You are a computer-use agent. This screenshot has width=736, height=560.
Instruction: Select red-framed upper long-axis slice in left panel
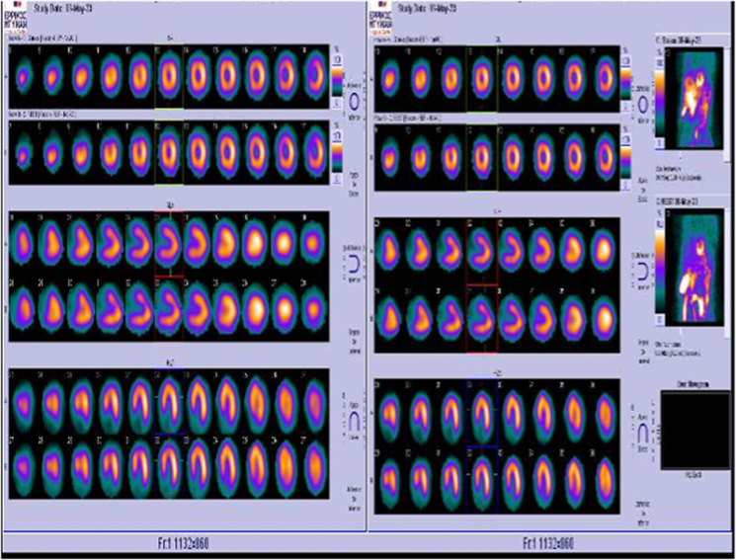(x=169, y=244)
